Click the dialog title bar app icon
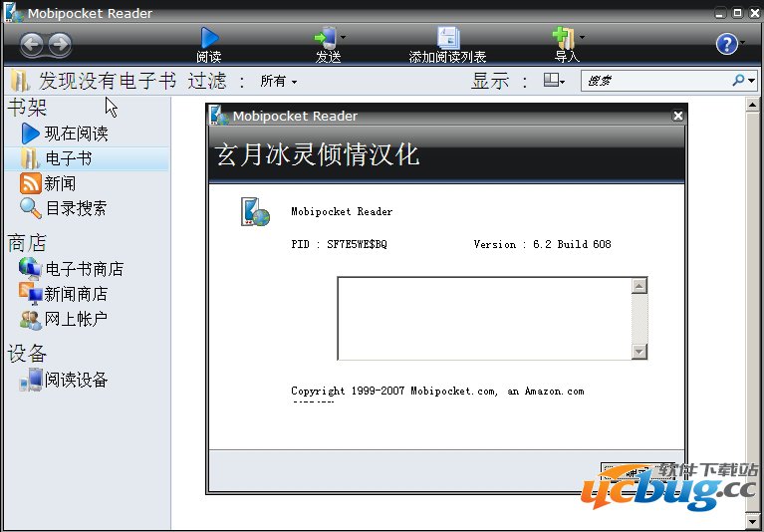 coord(219,116)
